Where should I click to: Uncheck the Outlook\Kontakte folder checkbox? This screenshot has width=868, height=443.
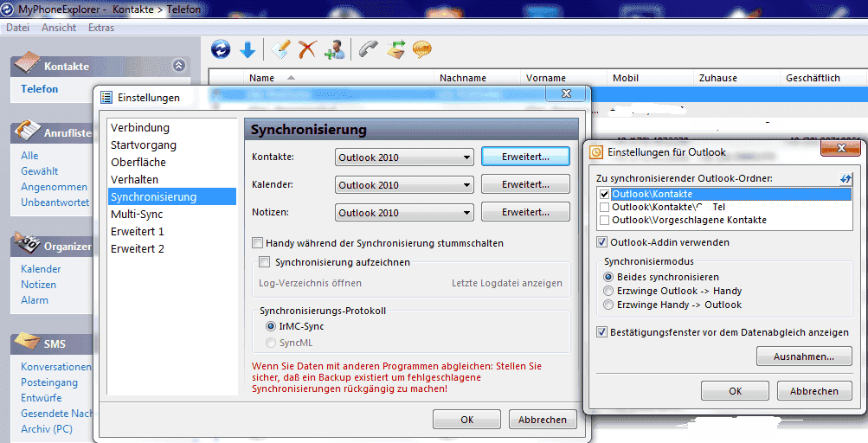[605, 195]
